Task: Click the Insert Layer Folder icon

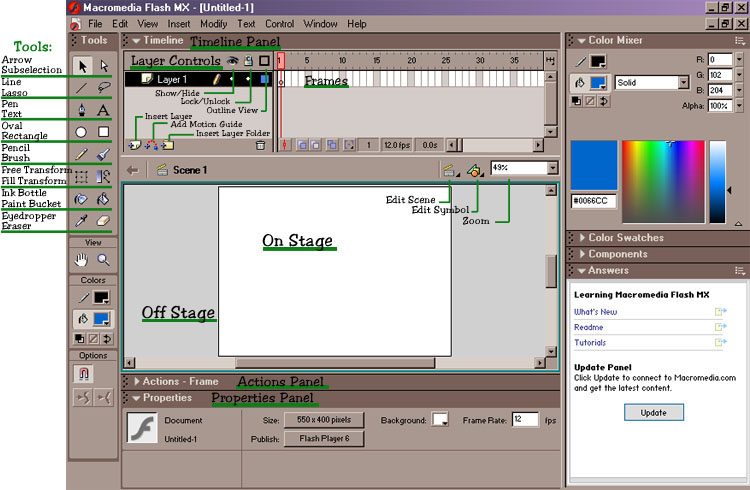Action: (167, 145)
